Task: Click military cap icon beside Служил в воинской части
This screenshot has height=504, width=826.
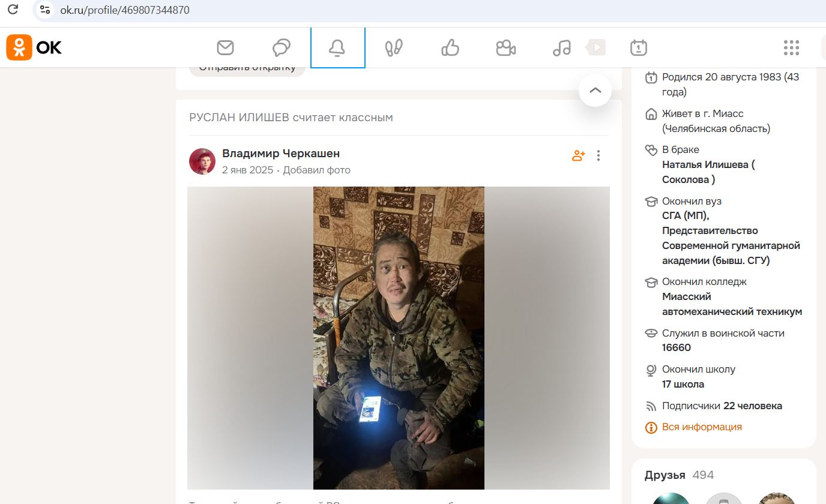Action: [651, 334]
